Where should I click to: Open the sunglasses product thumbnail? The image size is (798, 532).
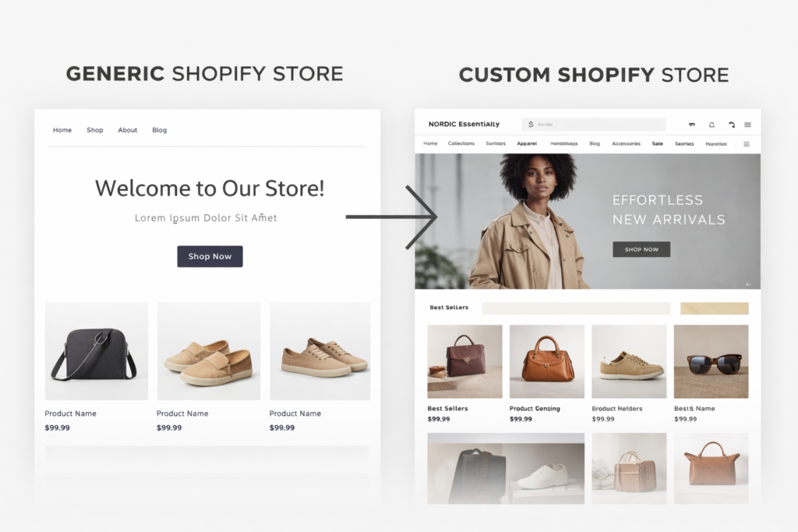pos(711,361)
